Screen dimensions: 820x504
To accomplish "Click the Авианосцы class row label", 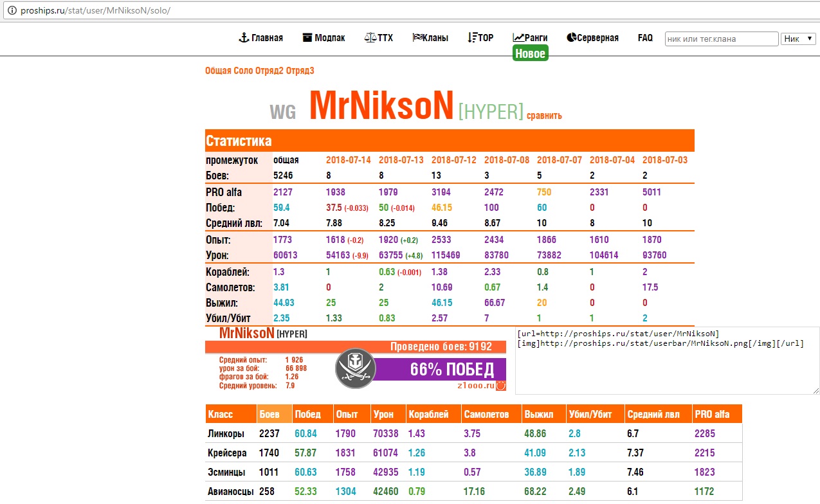I will (231, 492).
